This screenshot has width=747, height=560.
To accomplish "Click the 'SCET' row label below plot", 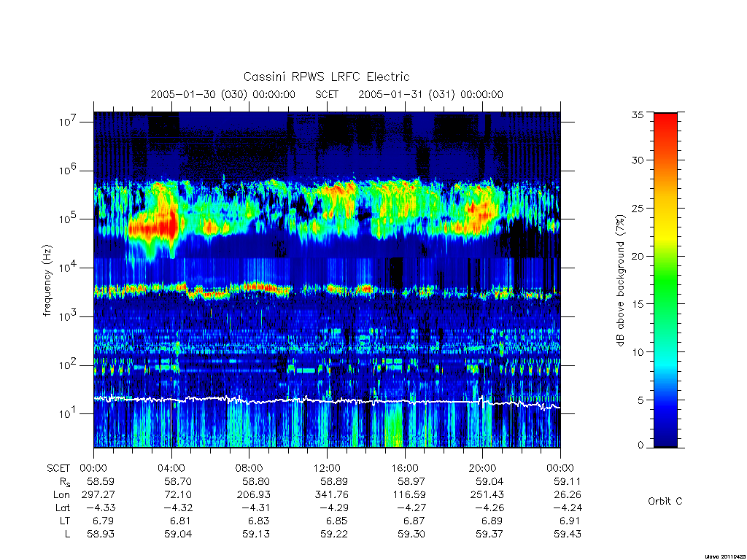I will click(x=58, y=468).
